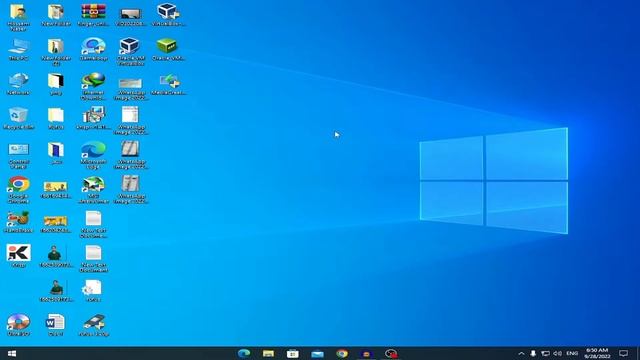The height and width of the screenshot is (360, 640).
Task: Launch the HandBrake pineapple shortcut
Action: click(18, 222)
